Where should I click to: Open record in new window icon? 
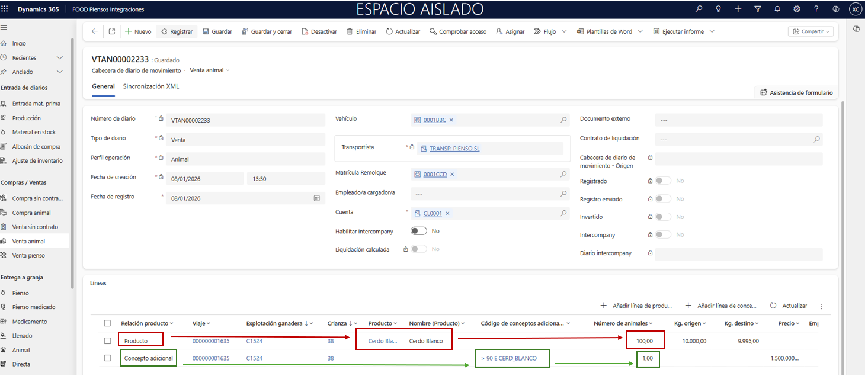coord(112,31)
